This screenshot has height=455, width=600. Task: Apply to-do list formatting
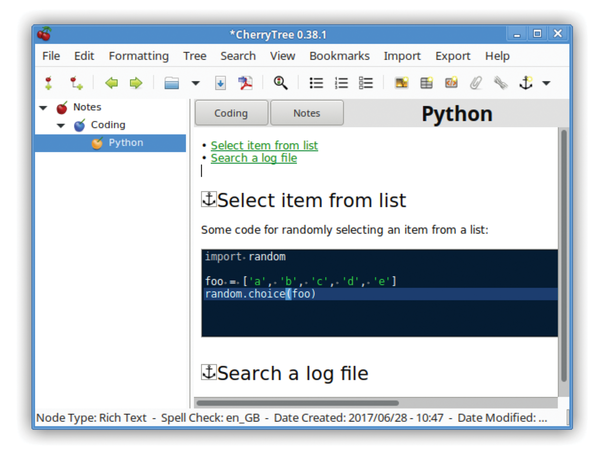pos(366,83)
